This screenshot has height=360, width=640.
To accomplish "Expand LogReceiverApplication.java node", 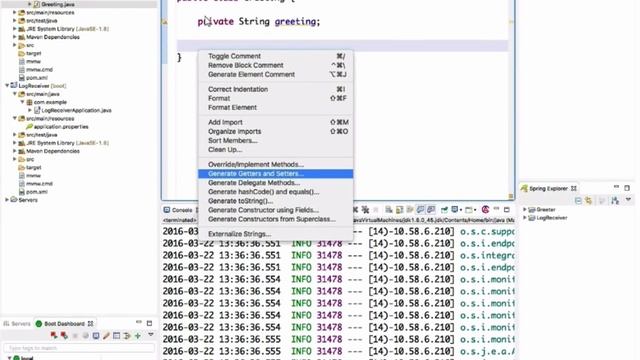I will [x=30, y=110].
